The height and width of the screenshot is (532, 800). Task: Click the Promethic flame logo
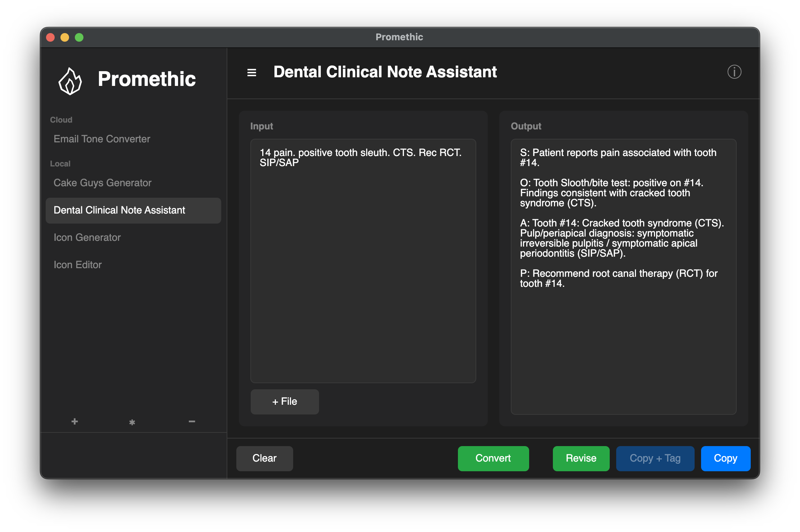pyautogui.click(x=71, y=81)
